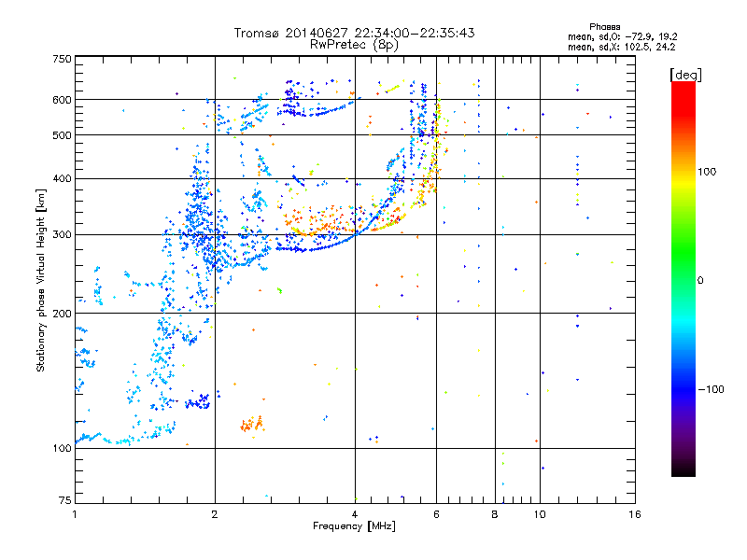Click the orange echo cluster near 2.5 MHz
Screen dimensions: 747x560
coord(252,424)
